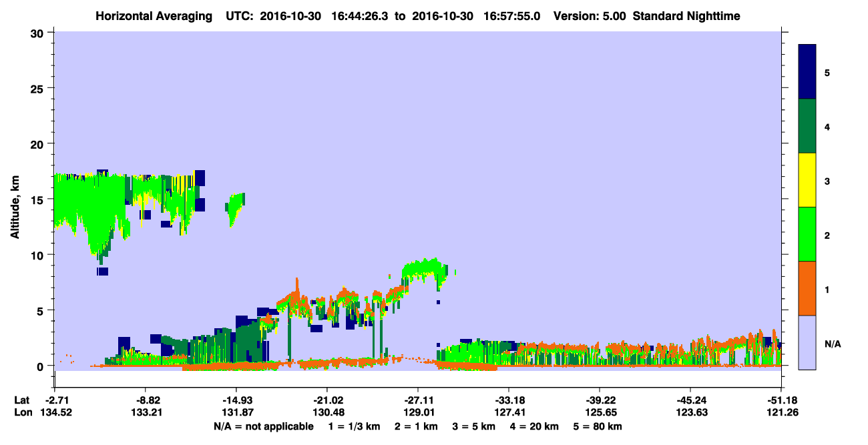Click the colorbar label '1'
This screenshot has width=868, height=445.
point(827,289)
